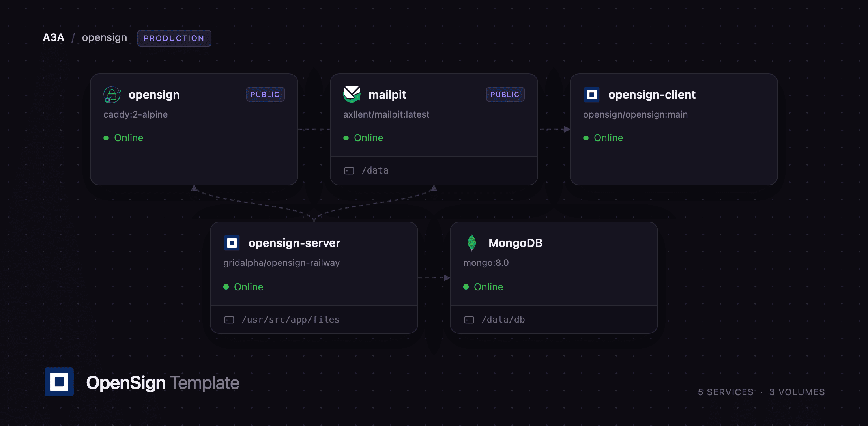Click the opensign/opensign:main image label
The height and width of the screenshot is (426, 868).
(636, 114)
